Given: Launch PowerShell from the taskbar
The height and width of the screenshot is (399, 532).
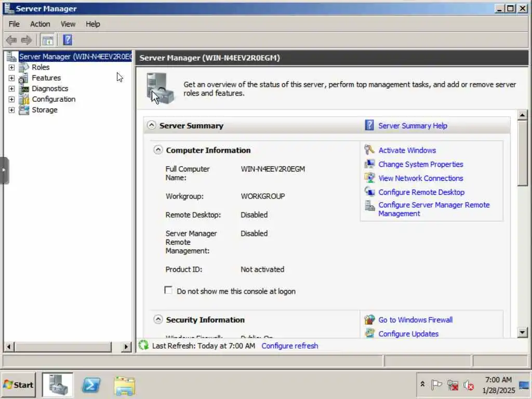Looking at the screenshot, I should click(91, 385).
